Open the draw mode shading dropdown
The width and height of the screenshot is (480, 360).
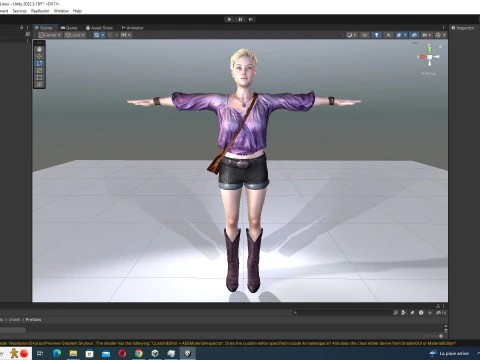coord(351,35)
